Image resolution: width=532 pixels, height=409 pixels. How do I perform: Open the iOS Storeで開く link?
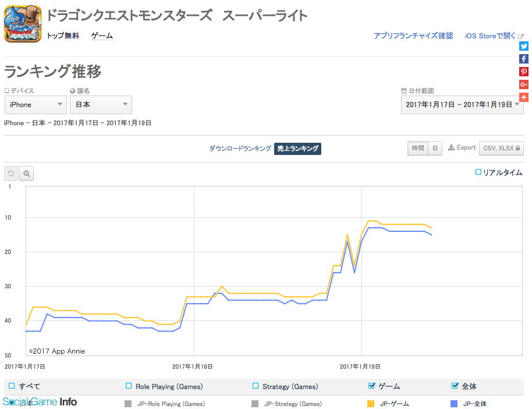point(490,36)
